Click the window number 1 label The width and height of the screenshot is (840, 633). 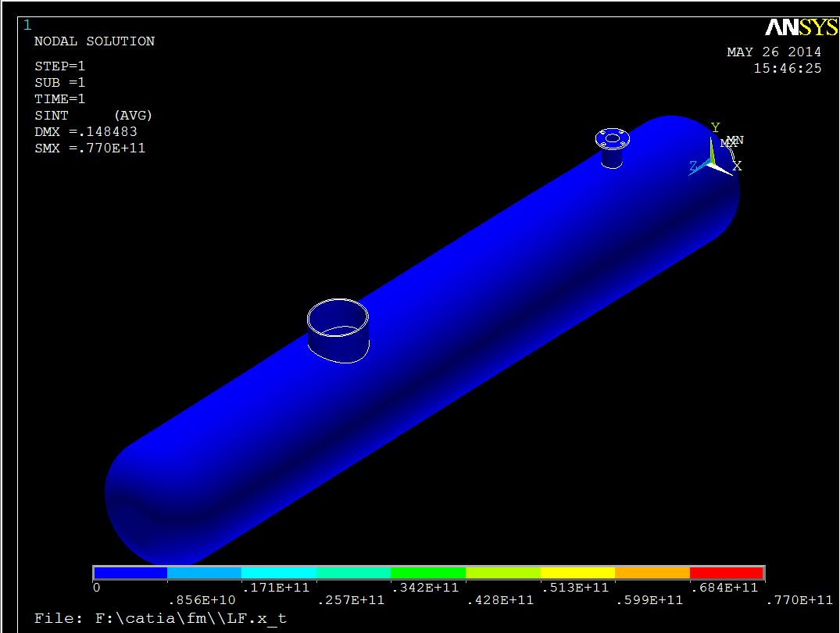coord(27,25)
